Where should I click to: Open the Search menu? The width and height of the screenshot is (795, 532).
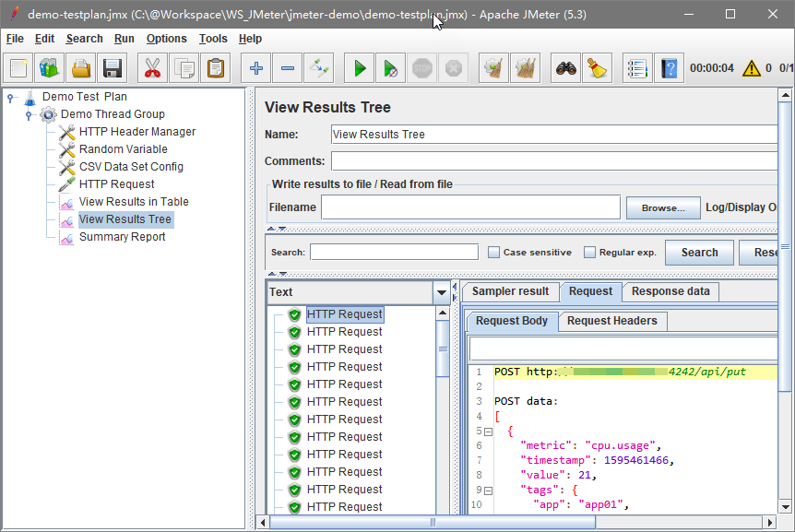pyautogui.click(x=84, y=39)
